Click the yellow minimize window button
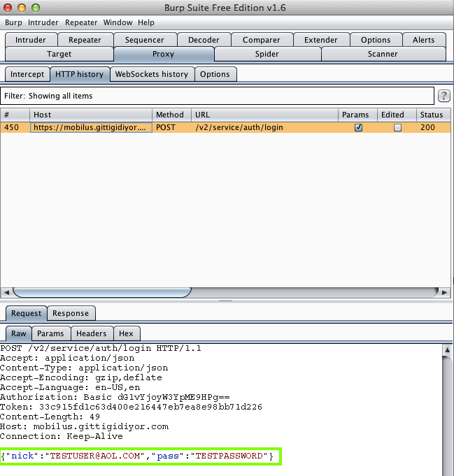This screenshot has height=476, width=454. pyautogui.click(x=22, y=8)
